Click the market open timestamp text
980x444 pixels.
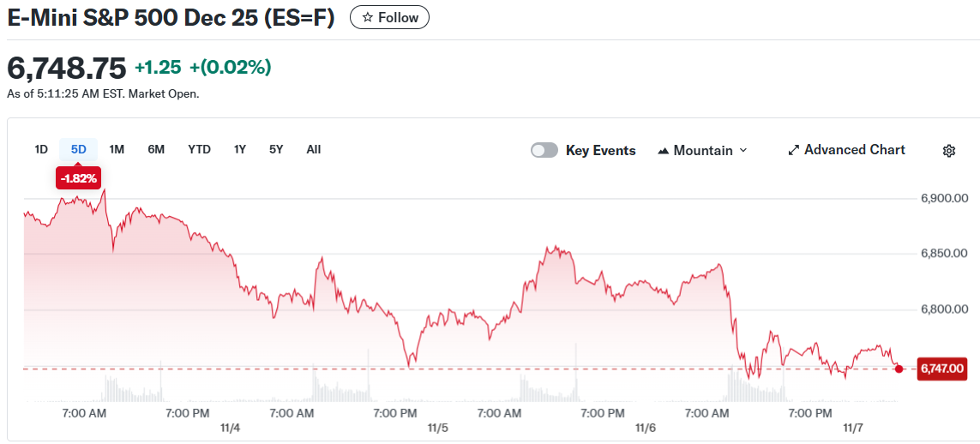(103, 94)
